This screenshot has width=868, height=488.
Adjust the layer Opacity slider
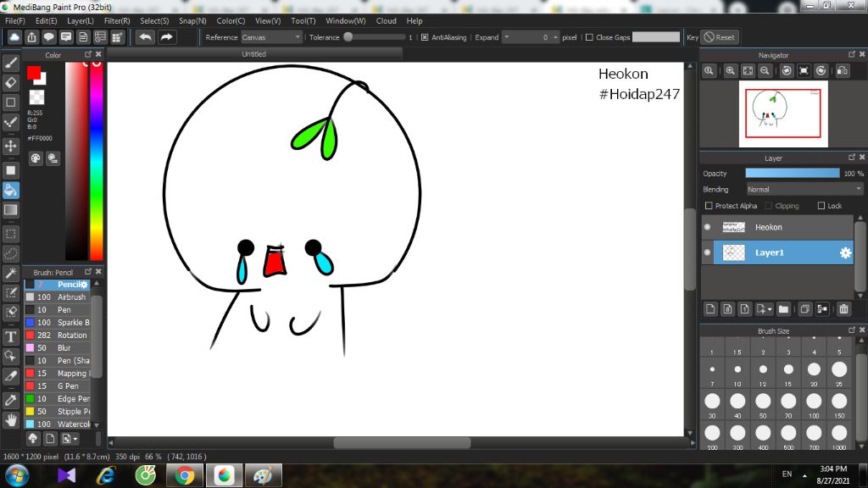tap(793, 173)
